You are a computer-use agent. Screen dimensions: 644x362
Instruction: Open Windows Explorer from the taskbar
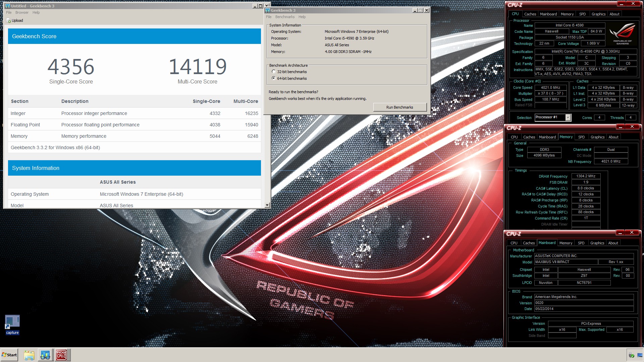click(29, 355)
